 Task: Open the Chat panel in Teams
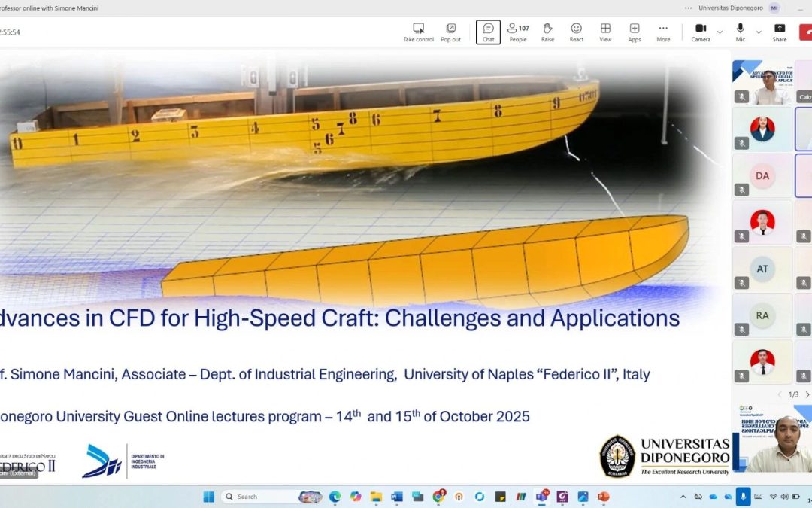pos(488,32)
